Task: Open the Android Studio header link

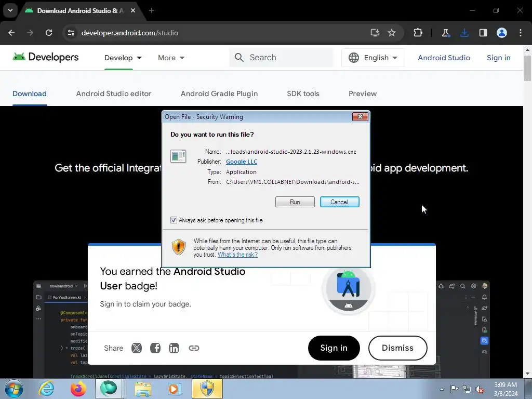Action: (x=444, y=58)
